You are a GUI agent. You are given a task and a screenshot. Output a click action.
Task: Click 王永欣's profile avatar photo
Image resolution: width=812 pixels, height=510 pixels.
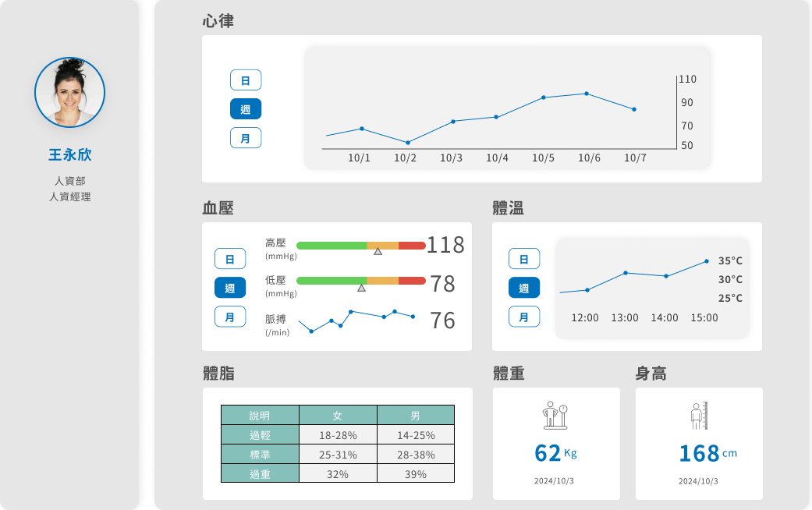coord(69,92)
